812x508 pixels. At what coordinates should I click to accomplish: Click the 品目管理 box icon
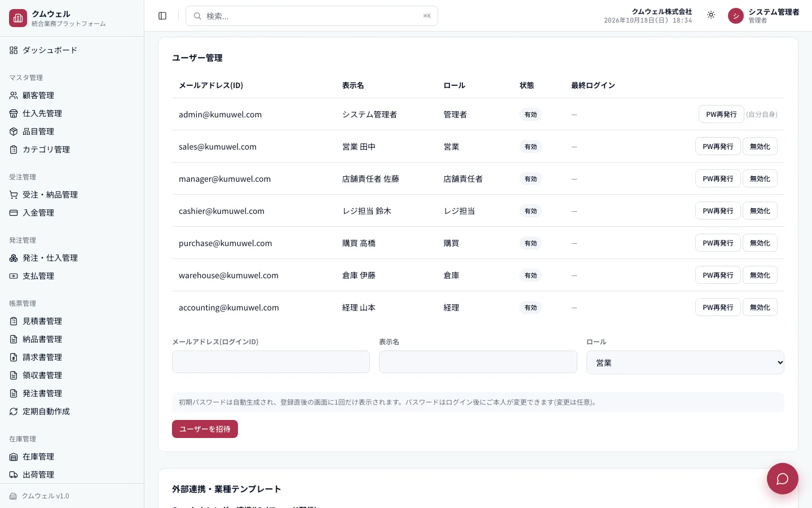14,132
